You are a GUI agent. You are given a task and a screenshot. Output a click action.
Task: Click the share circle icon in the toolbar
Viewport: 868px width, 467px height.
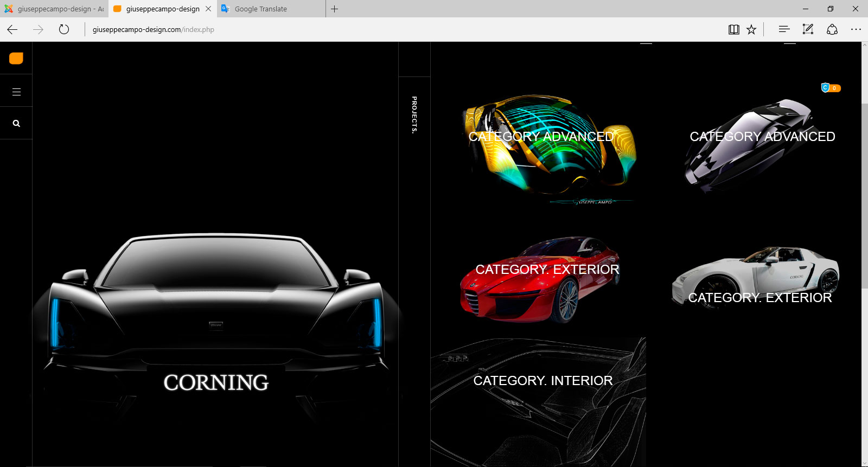(x=832, y=29)
